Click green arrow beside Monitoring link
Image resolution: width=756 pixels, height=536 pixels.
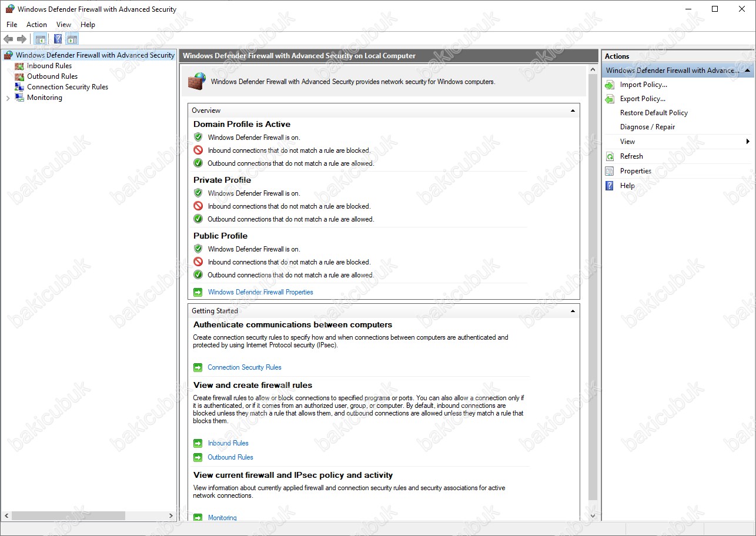coord(198,518)
